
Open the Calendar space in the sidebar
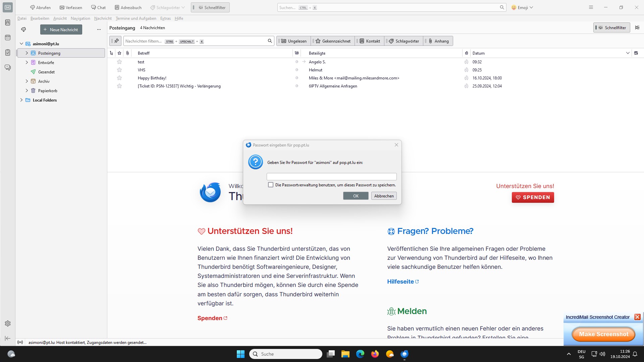(8, 38)
